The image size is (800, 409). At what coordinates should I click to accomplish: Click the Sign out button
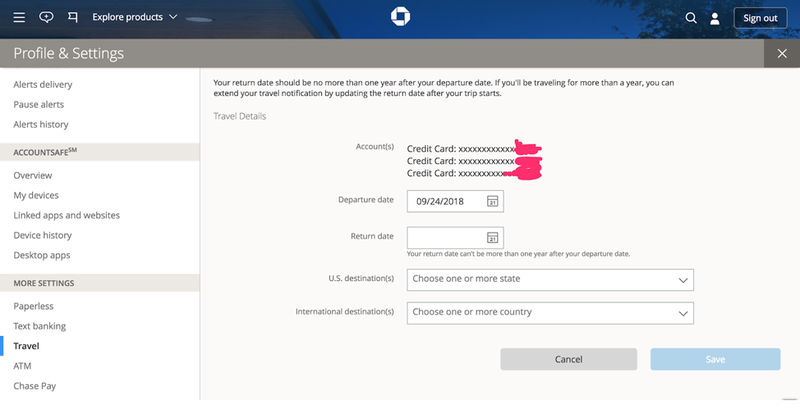pos(760,18)
